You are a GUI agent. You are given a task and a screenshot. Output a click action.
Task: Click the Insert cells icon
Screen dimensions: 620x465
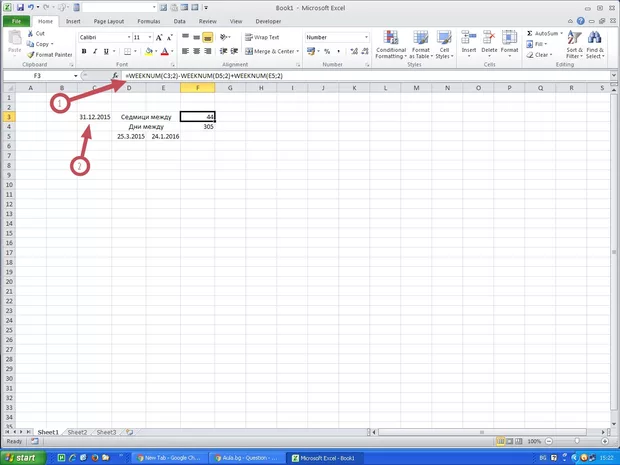[x=469, y=38]
